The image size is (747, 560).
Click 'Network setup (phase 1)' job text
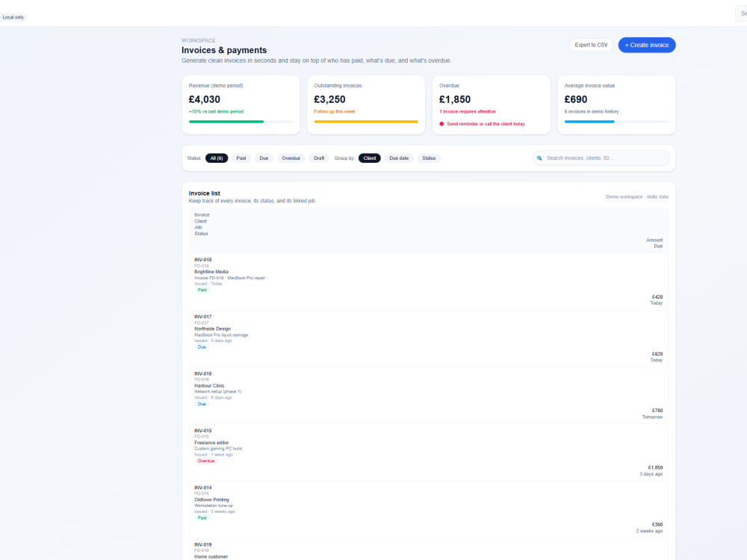point(217,391)
